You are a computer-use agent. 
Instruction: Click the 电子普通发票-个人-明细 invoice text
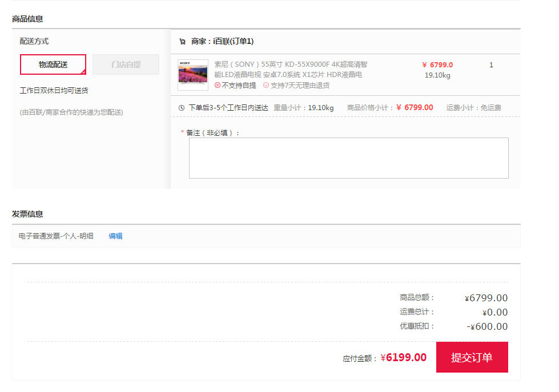pyautogui.click(x=56, y=236)
